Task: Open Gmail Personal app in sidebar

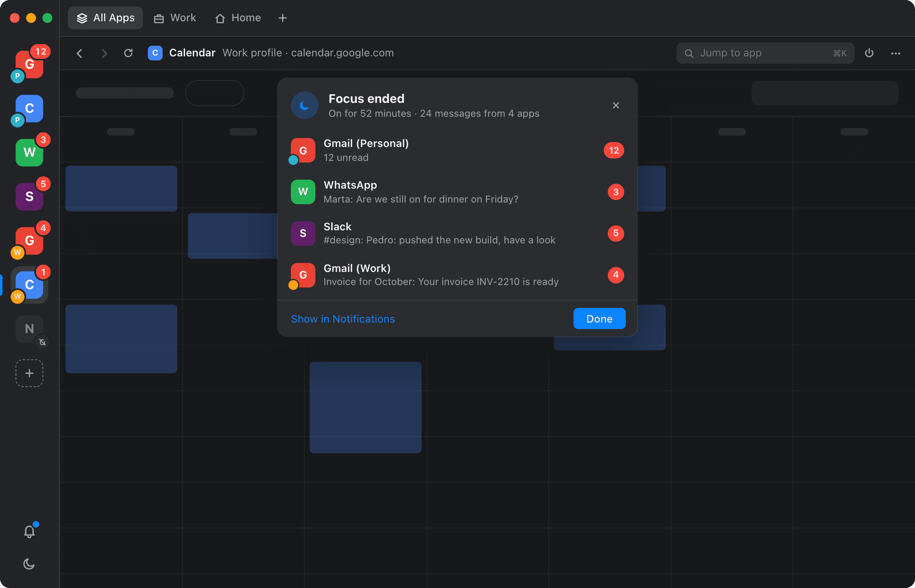Action: (x=29, y=64)
